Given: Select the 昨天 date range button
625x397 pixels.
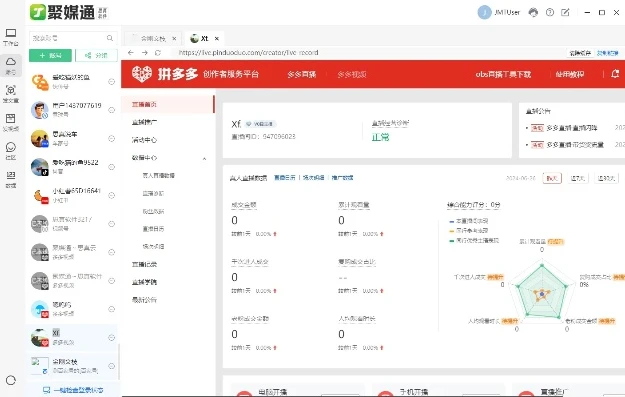Looking at the screenshot, I should click(552, 178).
